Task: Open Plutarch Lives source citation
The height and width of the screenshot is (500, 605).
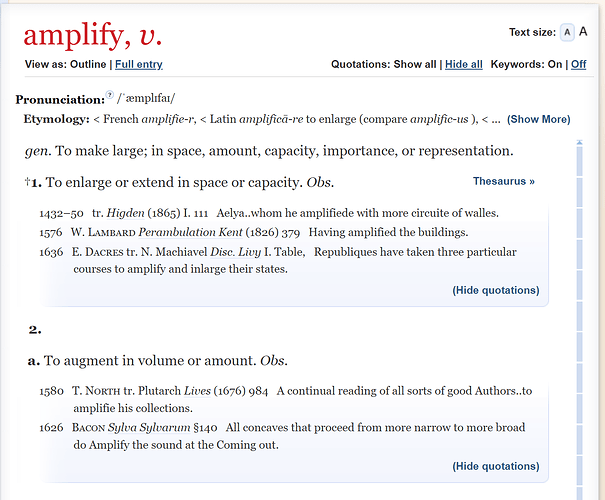Action: pos(197,391)
